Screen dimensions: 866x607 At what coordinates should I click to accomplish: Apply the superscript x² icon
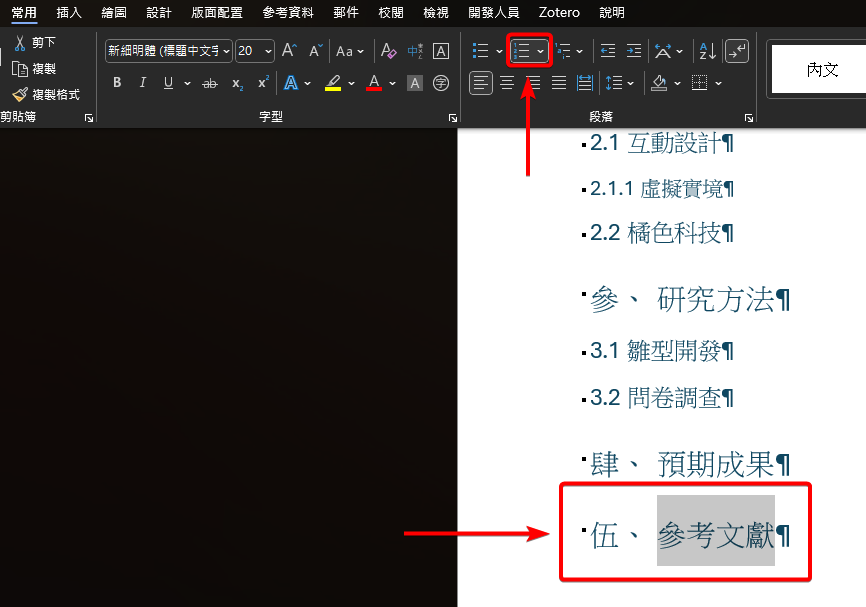click(x=263, y=83)
